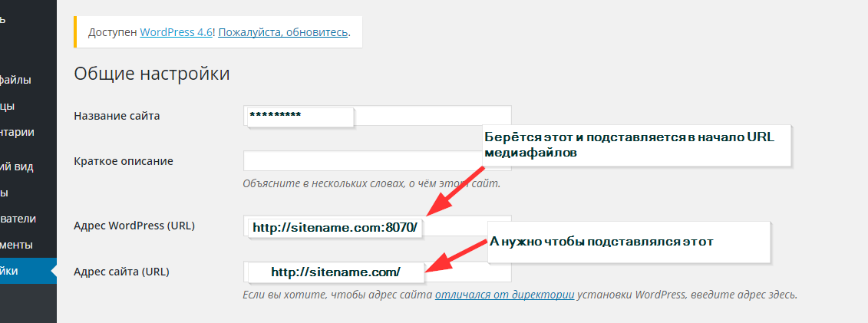Open the 'отличался от директории' help link
The image size is (868, 323).
[504, 295]
